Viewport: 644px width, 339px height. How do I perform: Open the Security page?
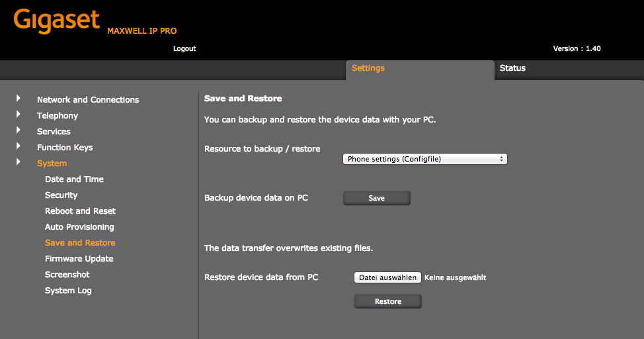tap(61, 195)
